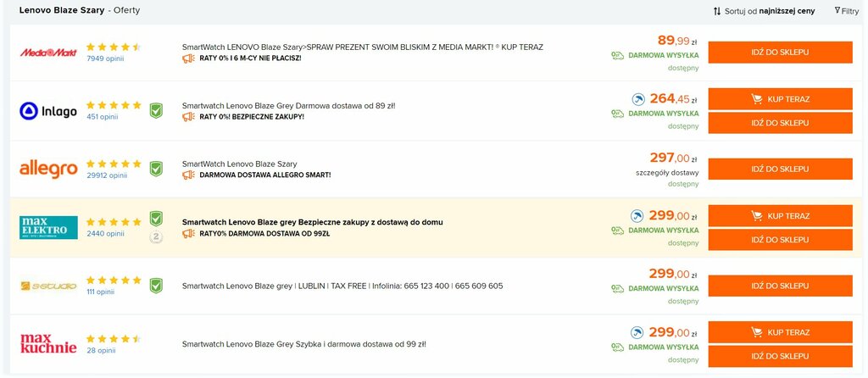Click IDŹ DO SKLEPU for the s-studio offer
This screenshot has height=378, width=868.
[x=780, y=286]
